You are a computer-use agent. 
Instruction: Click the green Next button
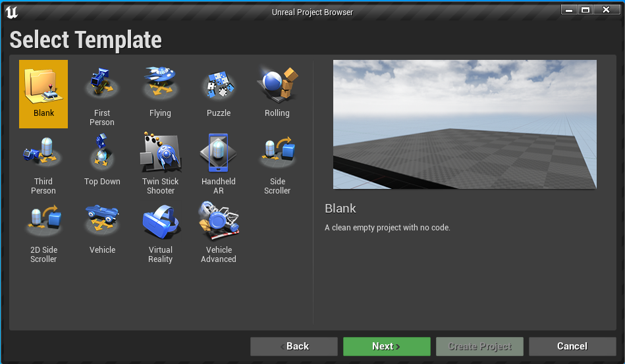387,346
